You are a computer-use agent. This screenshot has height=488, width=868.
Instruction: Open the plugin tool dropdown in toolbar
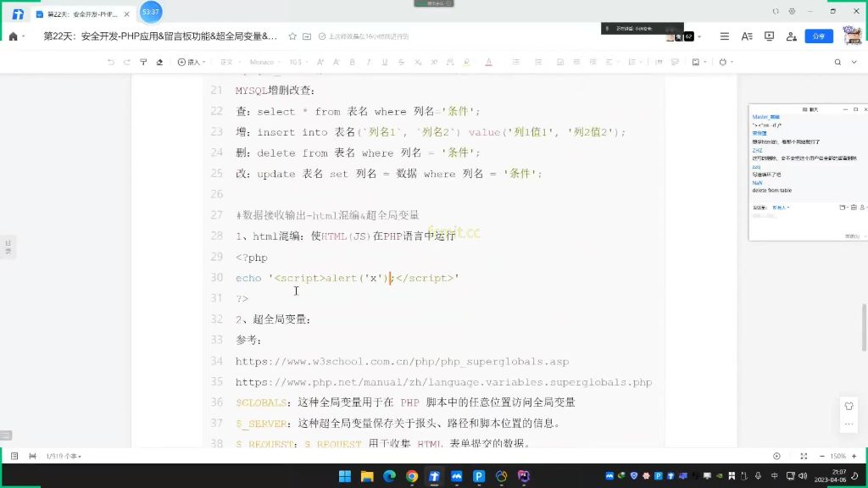(x=726, y=62)
